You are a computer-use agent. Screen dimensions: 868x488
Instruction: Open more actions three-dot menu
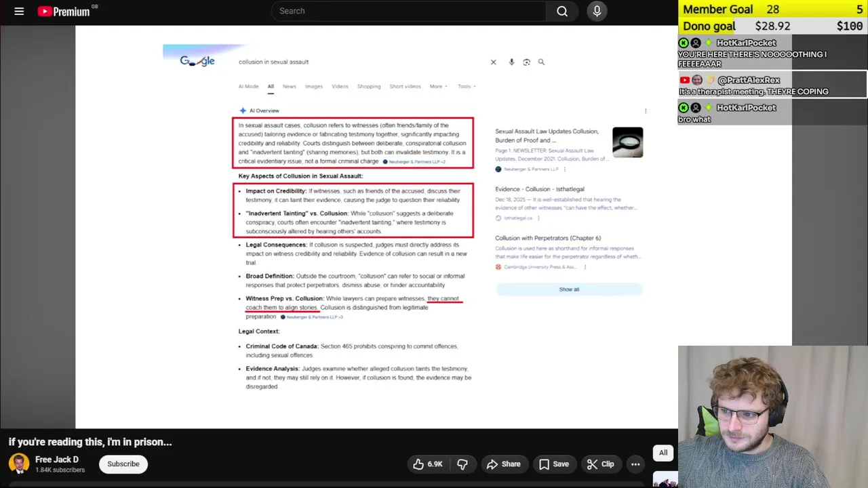[635, 464]
